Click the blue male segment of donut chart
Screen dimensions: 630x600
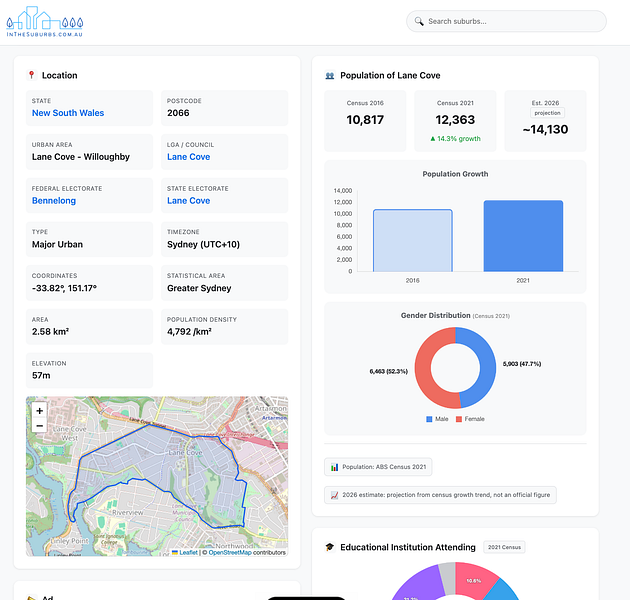[x=488, y=368]
